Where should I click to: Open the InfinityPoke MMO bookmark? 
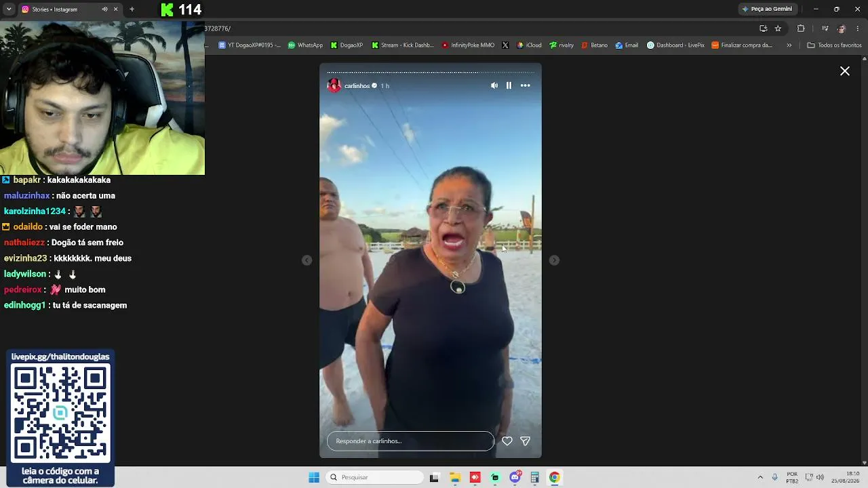point(468,45)
